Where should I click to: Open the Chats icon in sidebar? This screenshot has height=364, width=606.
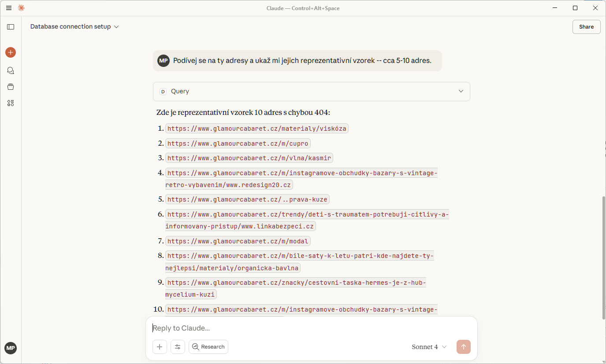(11, 70)
